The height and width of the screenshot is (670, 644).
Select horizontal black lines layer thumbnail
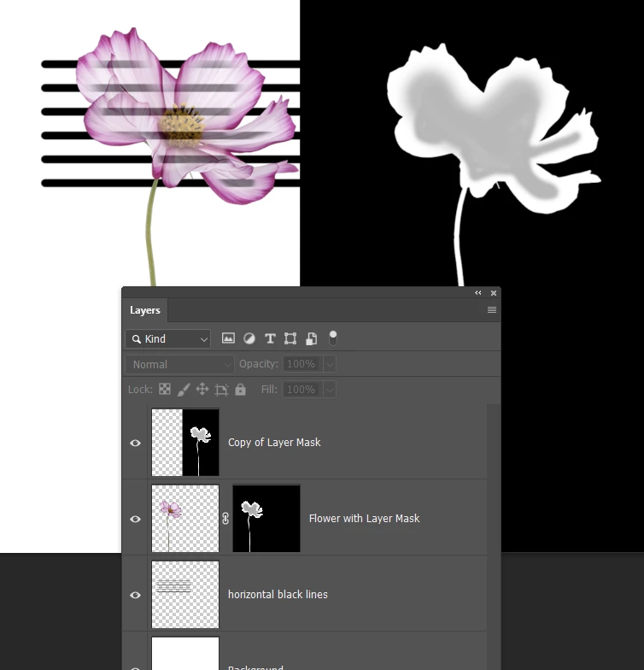[x=185, y=595]
